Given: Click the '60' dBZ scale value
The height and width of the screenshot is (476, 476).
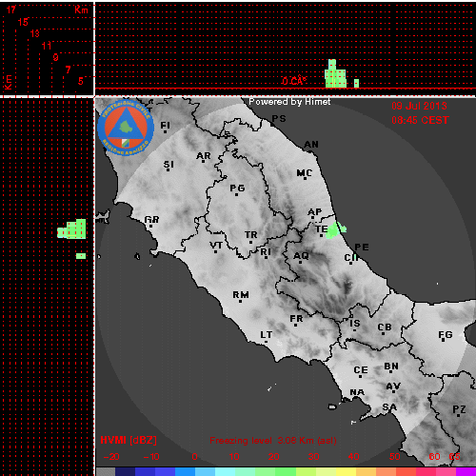Looking at the screenshot, I should [x=434, y=457].
